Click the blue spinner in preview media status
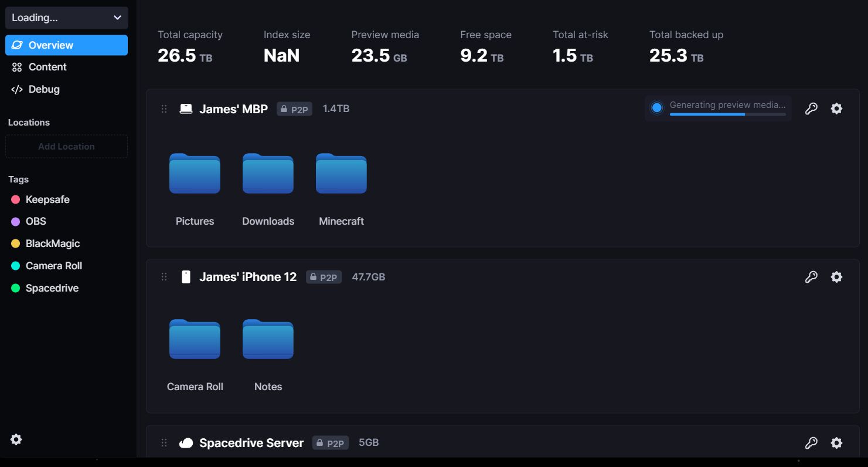The image size is (868, 467). point(656,108)
